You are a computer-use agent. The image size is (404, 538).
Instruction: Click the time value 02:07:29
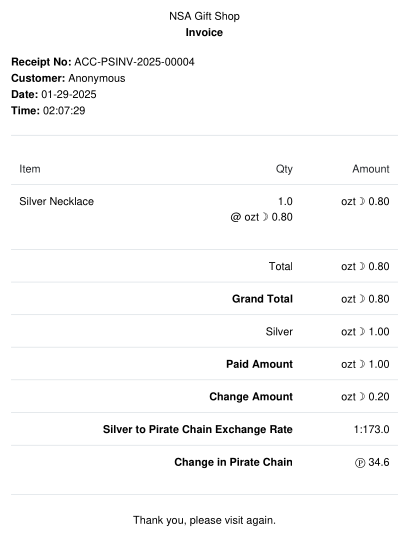[x=64, y=111]
